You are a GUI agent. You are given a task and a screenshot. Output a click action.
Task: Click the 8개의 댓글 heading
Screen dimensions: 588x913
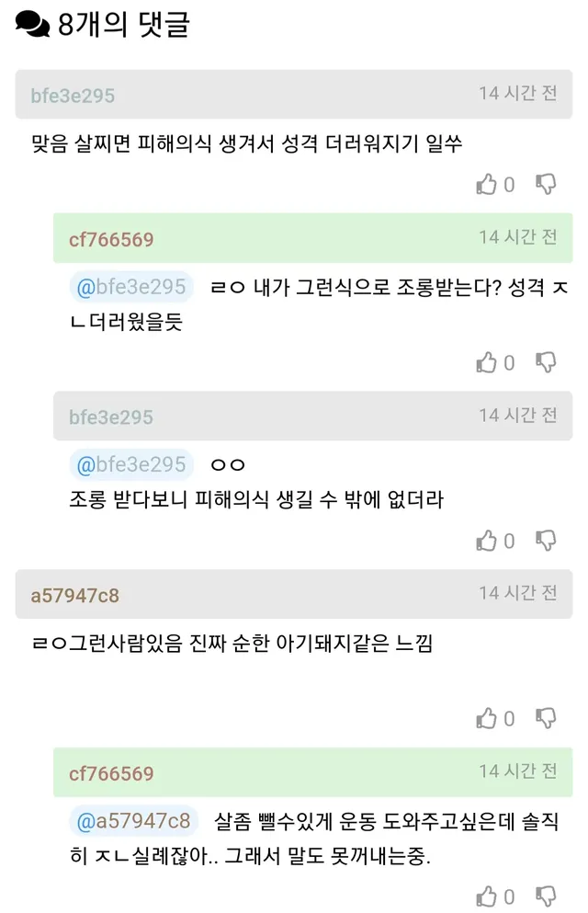123,24
